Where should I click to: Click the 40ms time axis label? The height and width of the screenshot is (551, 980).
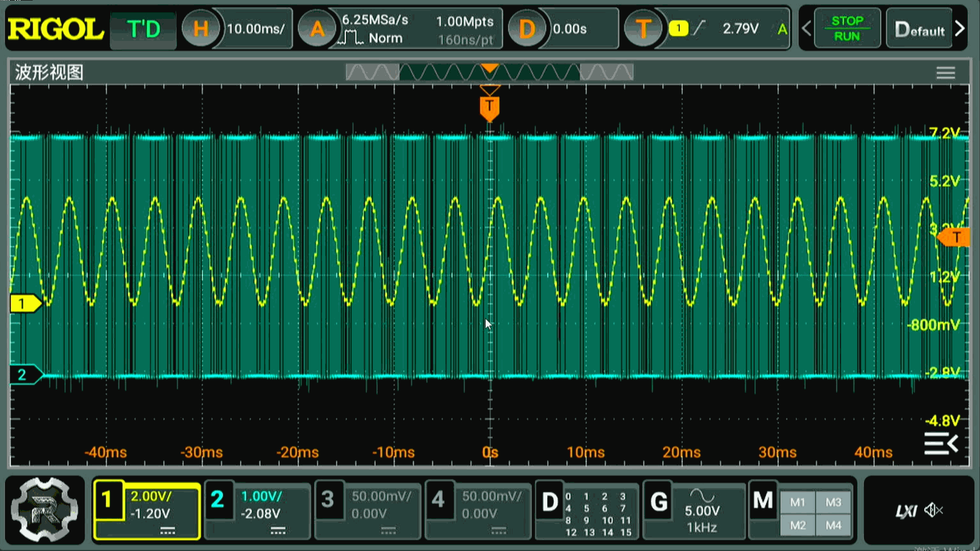click(x=873, y=452)
